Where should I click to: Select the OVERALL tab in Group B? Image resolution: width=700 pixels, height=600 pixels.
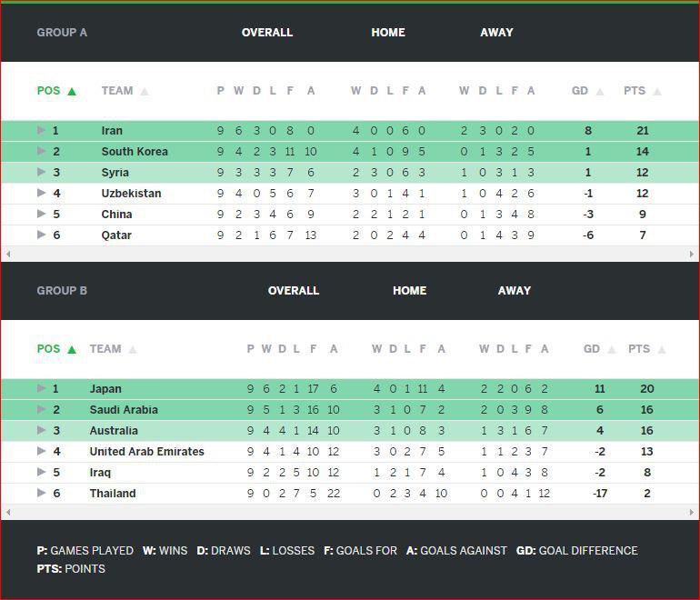point(293,291)
